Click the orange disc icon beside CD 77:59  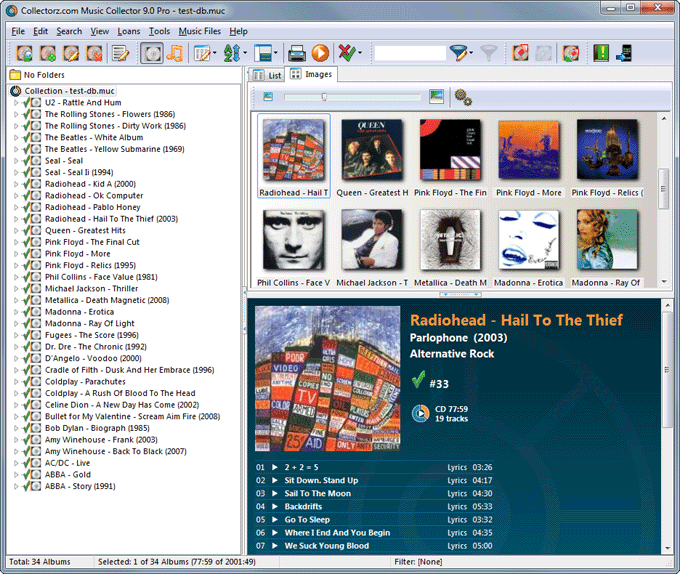pyautogui.click(x=420, y=413)
